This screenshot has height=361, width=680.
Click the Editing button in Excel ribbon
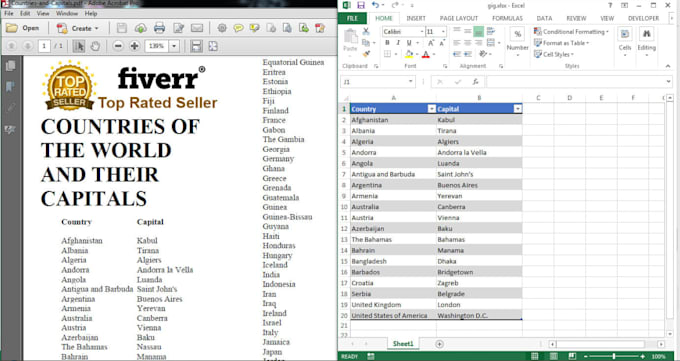tap(647, 42)
